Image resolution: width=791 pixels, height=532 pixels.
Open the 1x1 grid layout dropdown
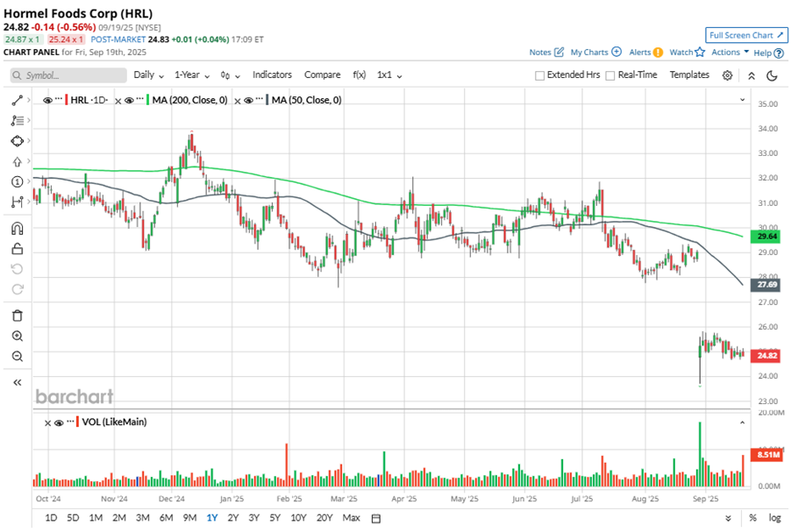pos(389,75)
